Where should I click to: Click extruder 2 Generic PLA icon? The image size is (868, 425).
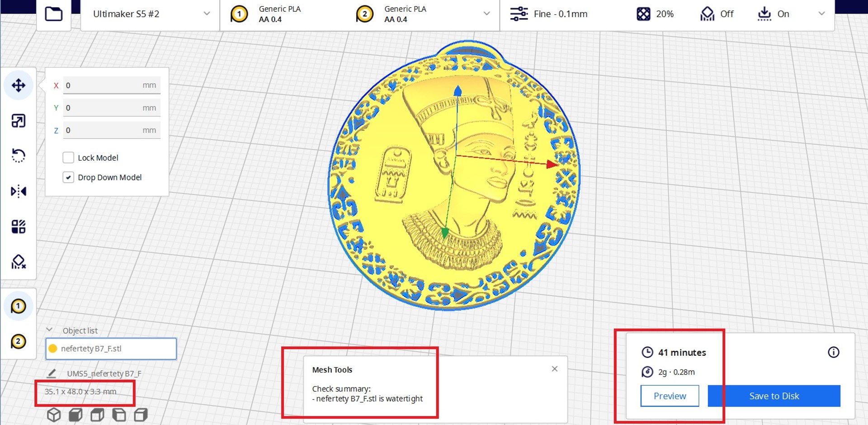(x=365, y=14)
